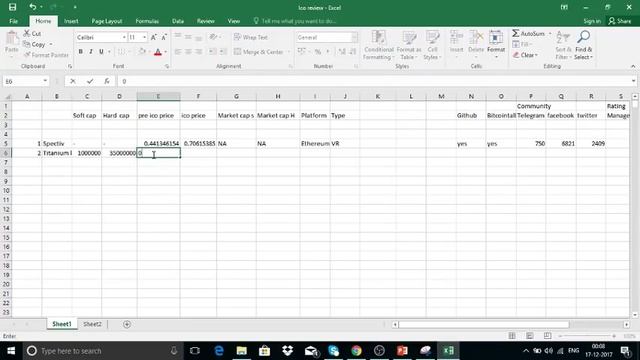
Task: Click the Tell me what you want to do box
Action: point(295,21)
